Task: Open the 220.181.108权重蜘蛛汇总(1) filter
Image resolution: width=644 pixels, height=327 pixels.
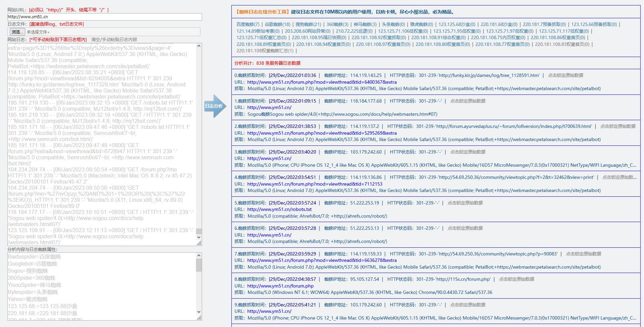Action: 265,51
